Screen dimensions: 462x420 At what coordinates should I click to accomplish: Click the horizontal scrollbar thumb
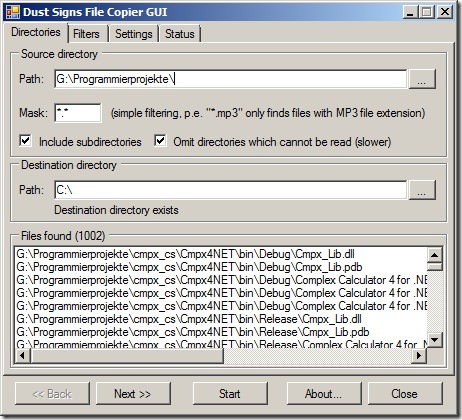click(x=127, y=356)
